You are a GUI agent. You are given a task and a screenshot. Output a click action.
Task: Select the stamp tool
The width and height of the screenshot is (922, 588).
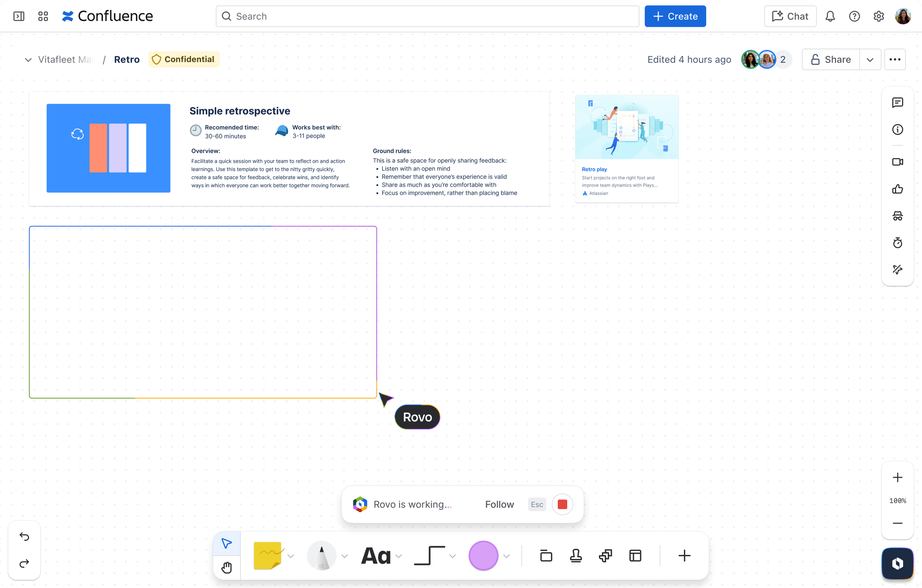575,556
